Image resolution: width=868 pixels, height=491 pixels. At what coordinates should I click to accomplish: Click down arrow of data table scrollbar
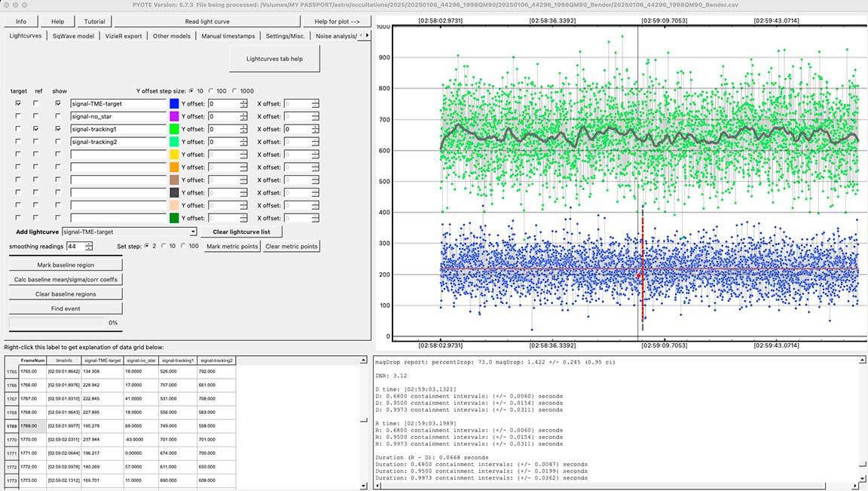364,486
